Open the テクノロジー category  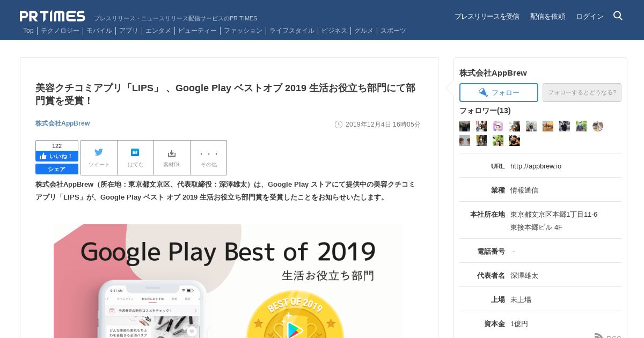pos(60,31)
